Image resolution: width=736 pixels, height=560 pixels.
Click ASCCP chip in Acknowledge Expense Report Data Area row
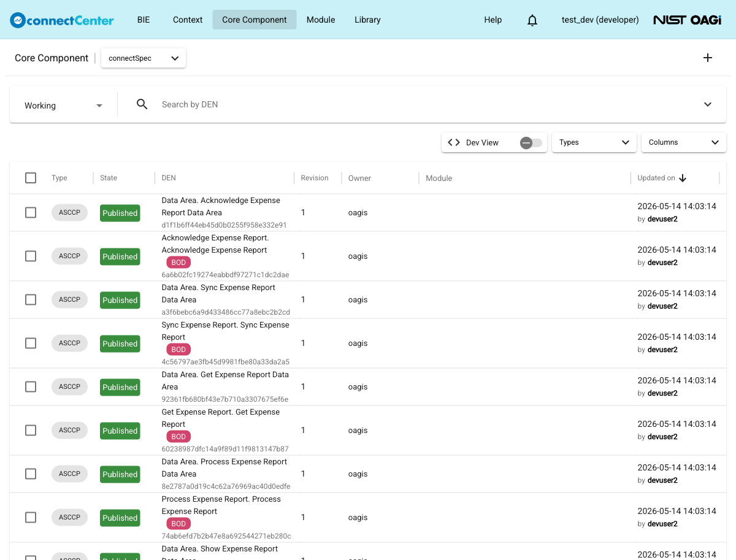pyautogui.click(x=70, y=212)
